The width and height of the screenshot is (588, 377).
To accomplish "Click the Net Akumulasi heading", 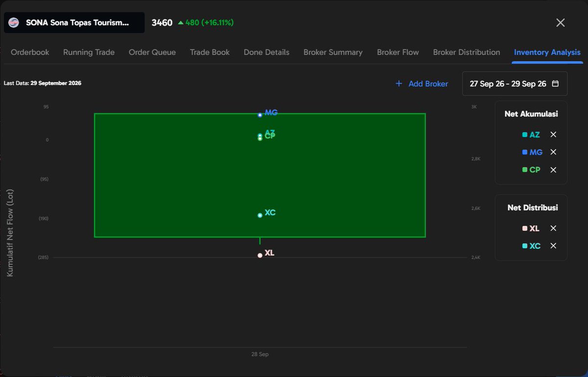I will [x=531, y=114].
